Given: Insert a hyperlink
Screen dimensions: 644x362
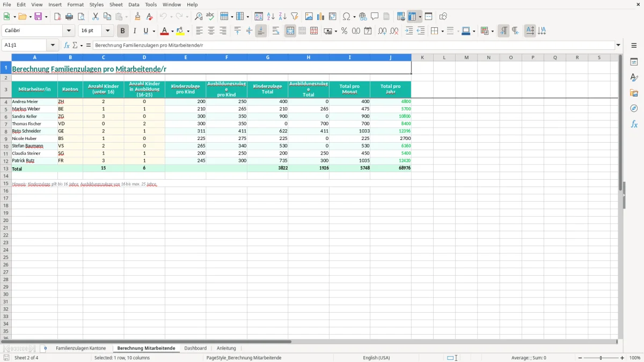Looking at the screenshot, I should tap(363, 17).
